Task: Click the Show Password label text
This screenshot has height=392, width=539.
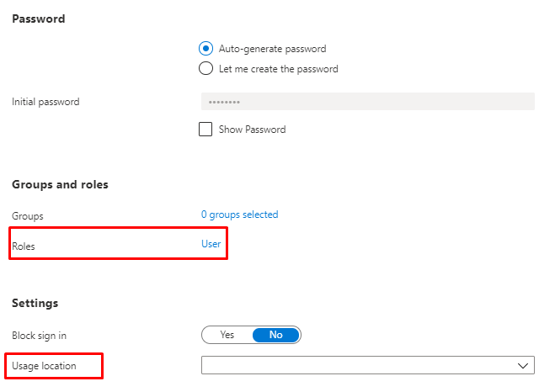Action: 253,130
